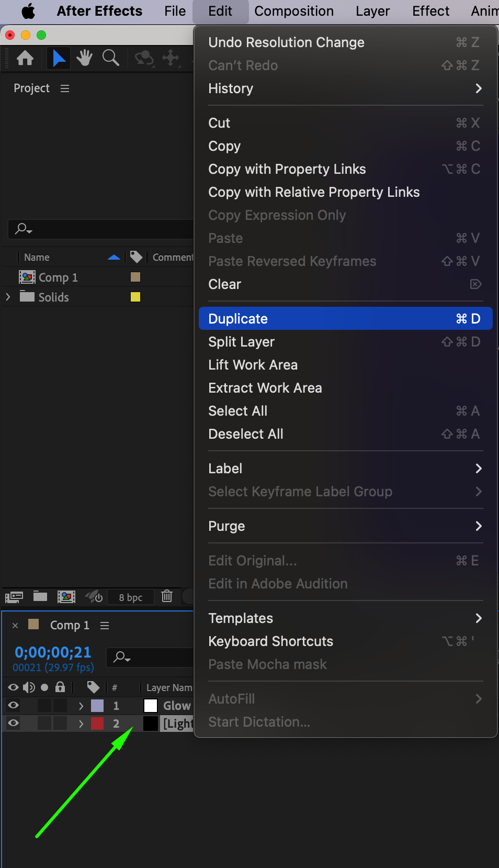Activate the Selection arrow tool
The width and height of the screenshot is (499, 868).
coord(59,58)
